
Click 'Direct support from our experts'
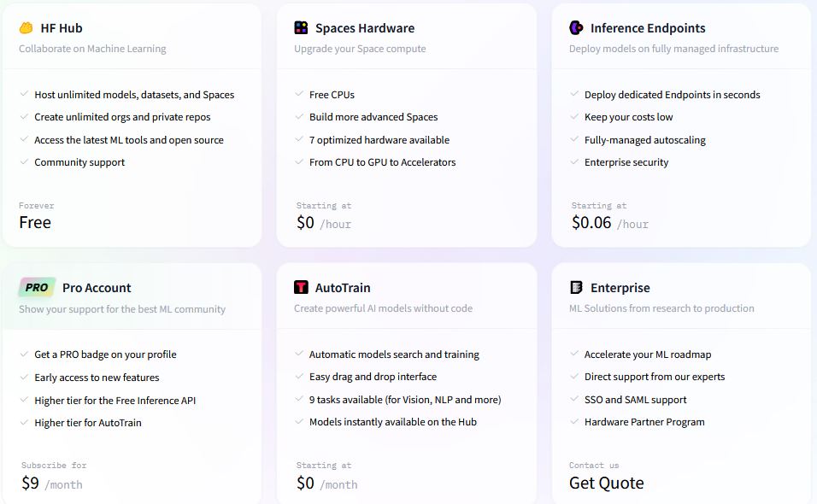tap(655, 377)
